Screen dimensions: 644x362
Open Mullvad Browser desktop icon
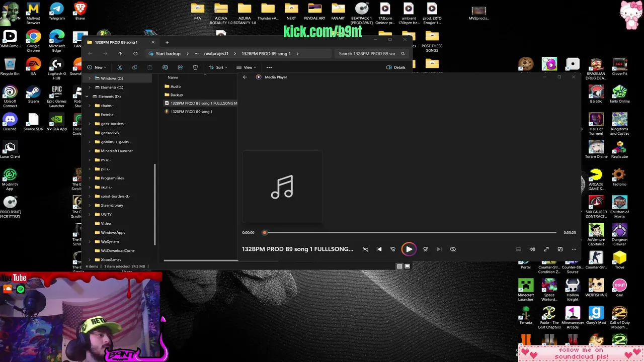coord(33,13)
